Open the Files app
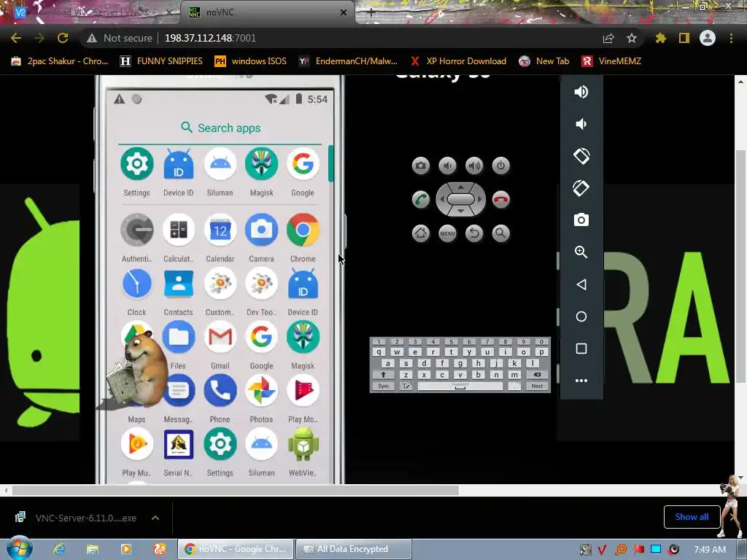 tap(179, 337)
